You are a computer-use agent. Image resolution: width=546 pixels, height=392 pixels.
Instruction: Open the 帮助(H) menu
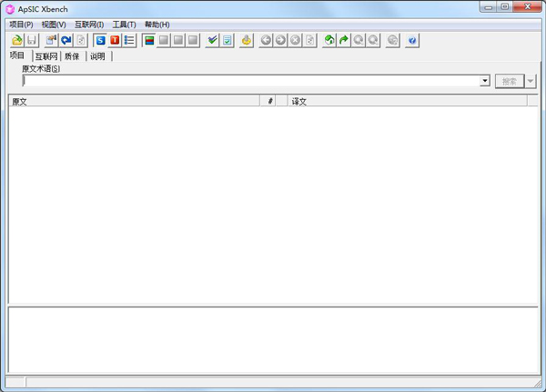(x=157, y=25)
